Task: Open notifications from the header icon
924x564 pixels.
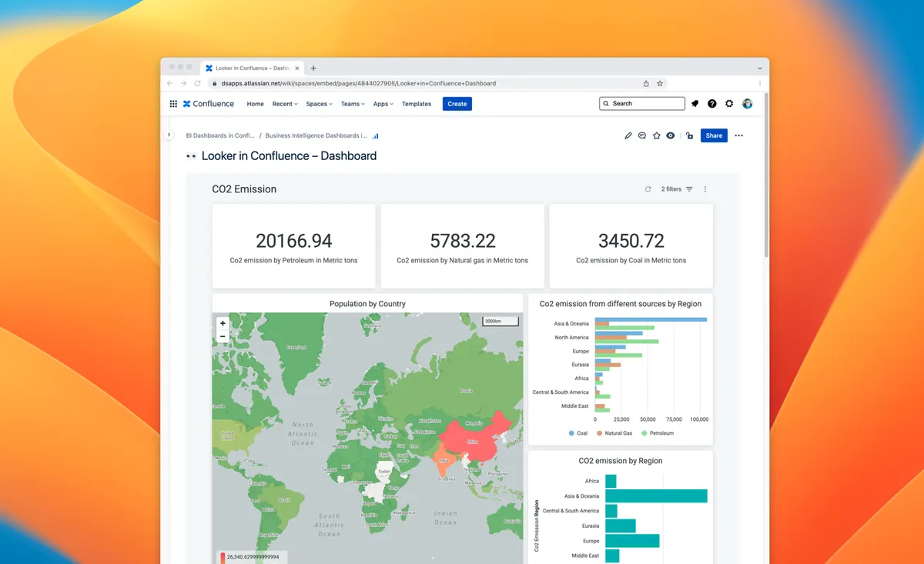Action: click(695, 104)
